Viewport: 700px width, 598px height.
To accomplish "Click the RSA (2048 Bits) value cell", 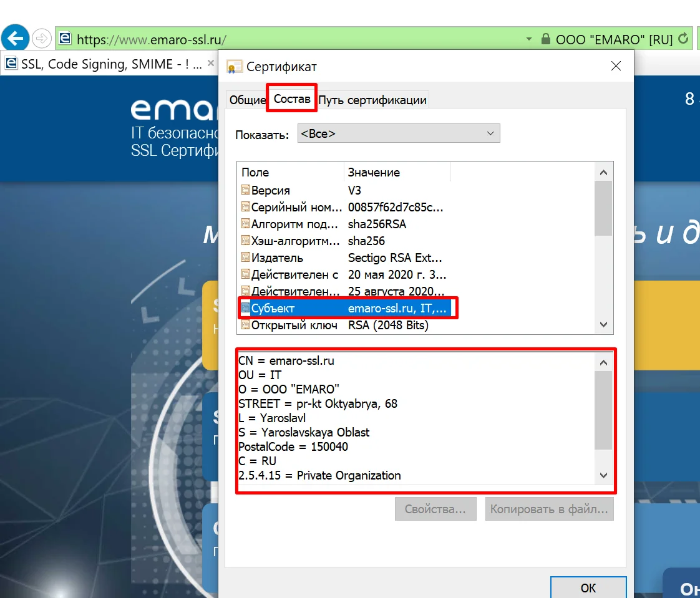I will [389, 325].
